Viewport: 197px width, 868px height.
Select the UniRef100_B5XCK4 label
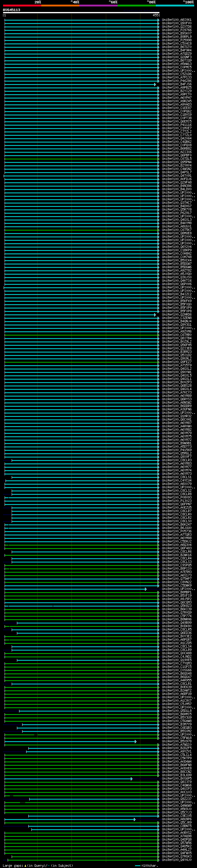coord(176,260)
